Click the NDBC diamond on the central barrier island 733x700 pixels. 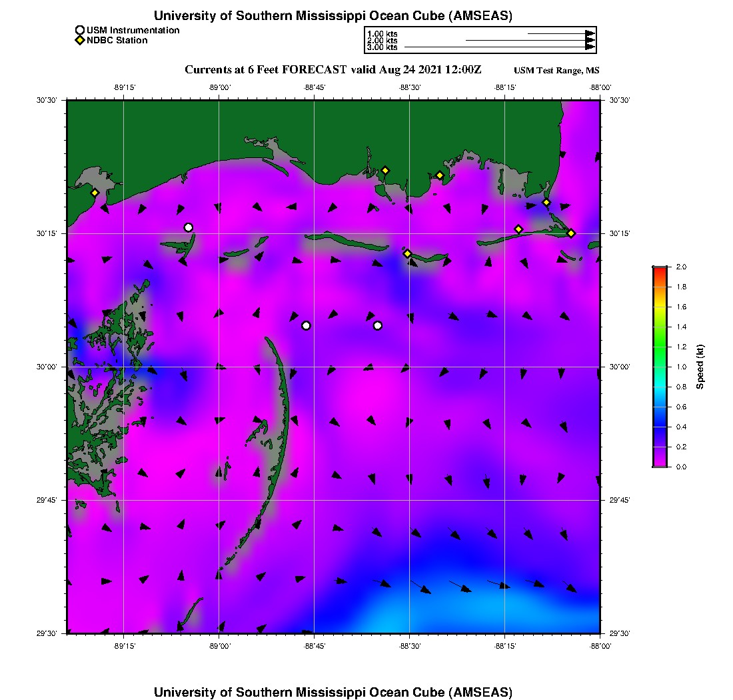click(407, 253)
